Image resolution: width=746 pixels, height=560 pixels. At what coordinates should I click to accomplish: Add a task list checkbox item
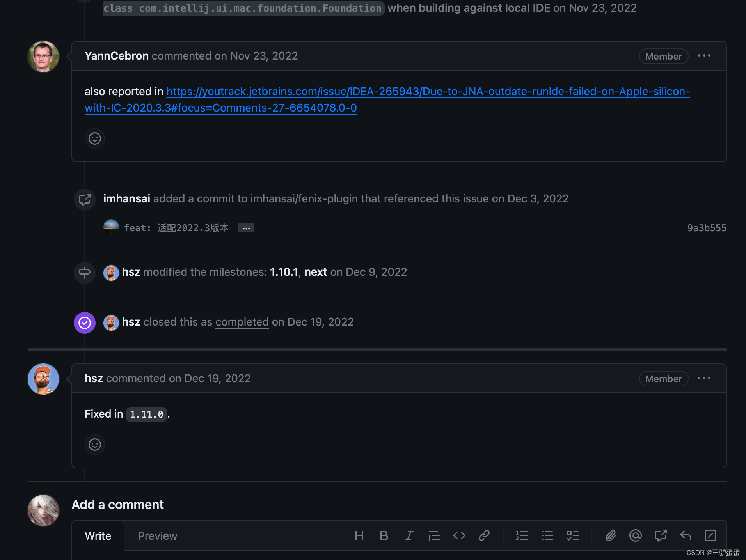(x=573, y=535)
